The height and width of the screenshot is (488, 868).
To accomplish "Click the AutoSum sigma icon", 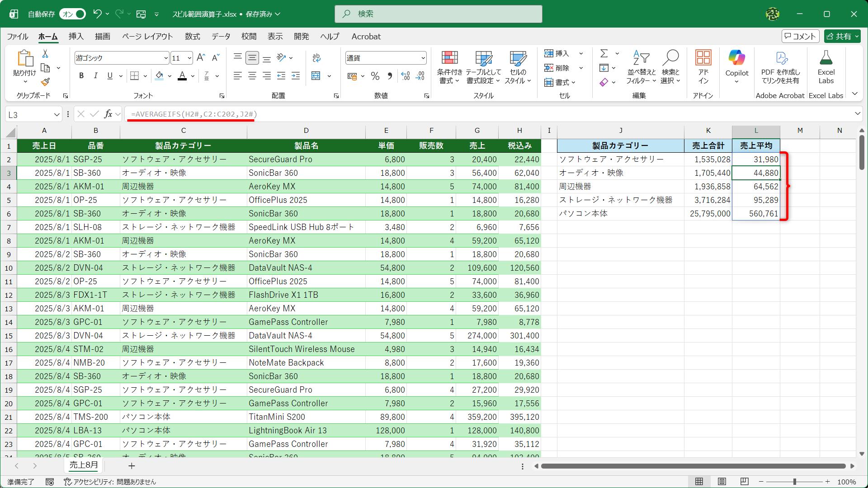I will 604,53.
